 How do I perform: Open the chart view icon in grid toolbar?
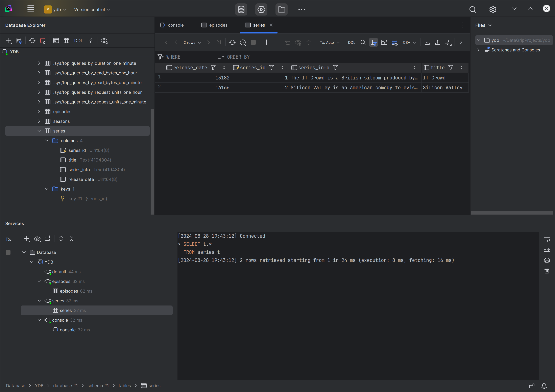pyautogui.click(x=384, y=43)
